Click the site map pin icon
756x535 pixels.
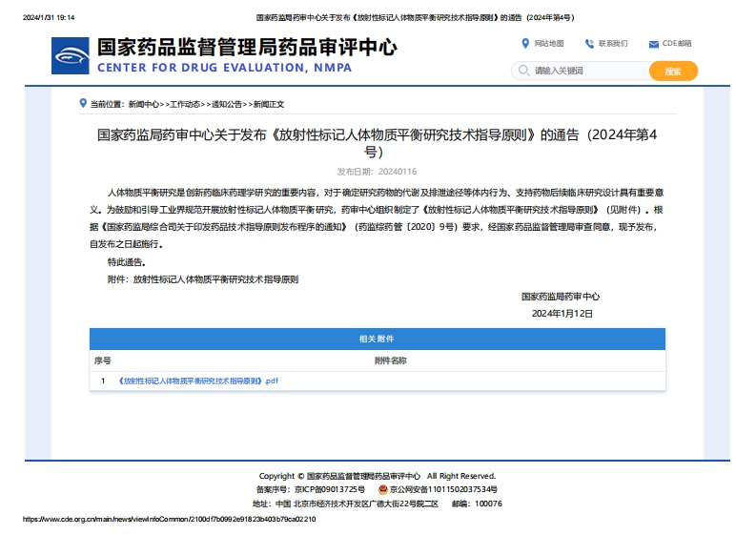click(x=525, y=44)
